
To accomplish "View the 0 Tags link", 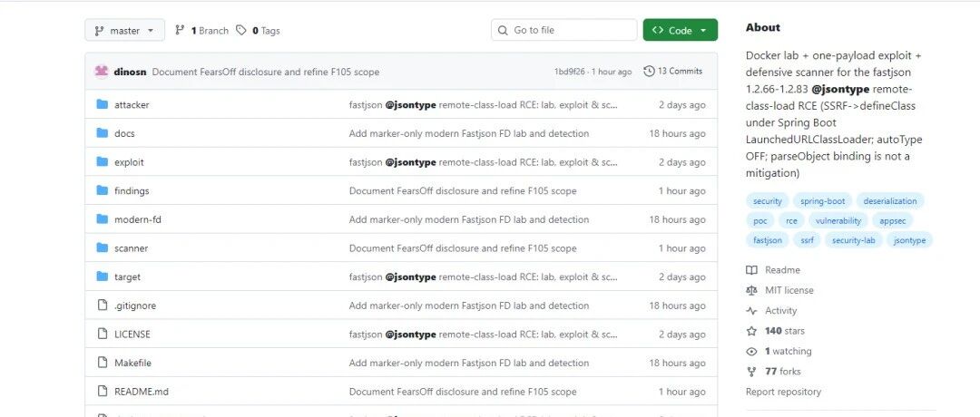I will [258, 31].
